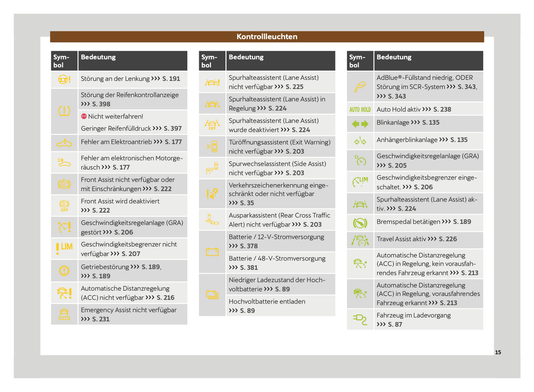Select the gearbox fault gear icon
The width and height of the screenshot is (534, 392).
(x=64, y=271)
